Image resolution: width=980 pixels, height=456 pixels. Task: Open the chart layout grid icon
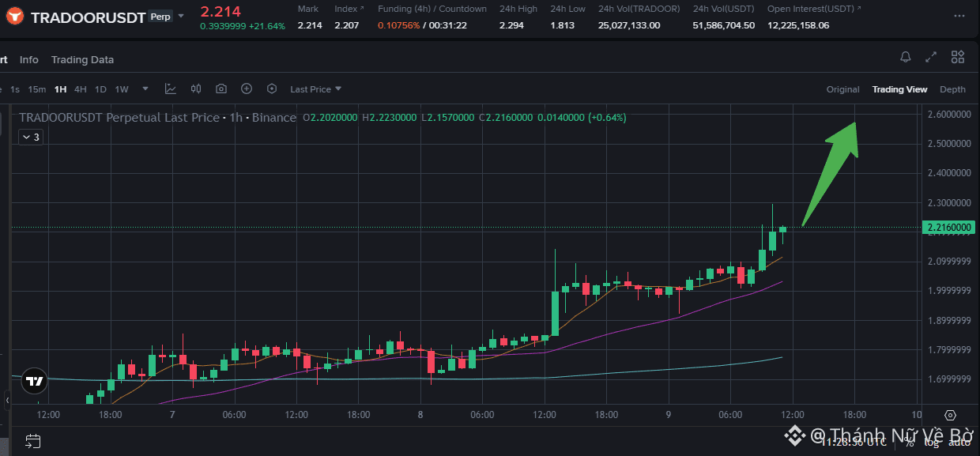958,57
